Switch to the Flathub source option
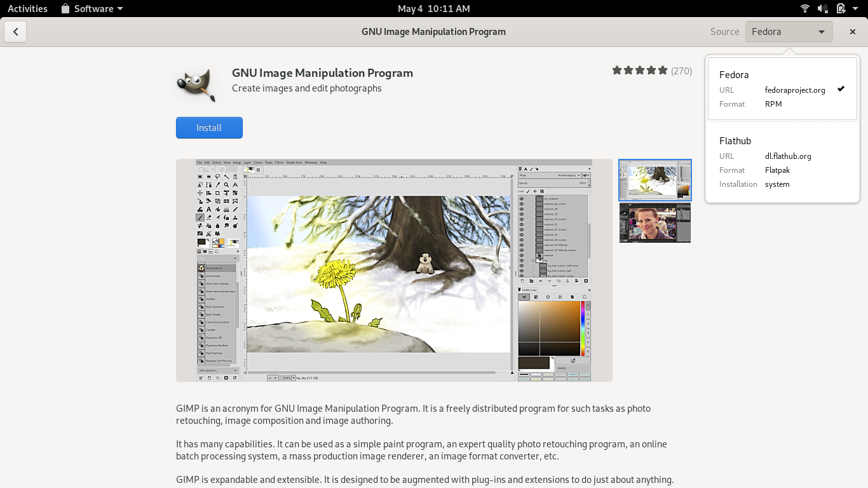The width and height of the screenshot is (868, 488). click(782, 162)
